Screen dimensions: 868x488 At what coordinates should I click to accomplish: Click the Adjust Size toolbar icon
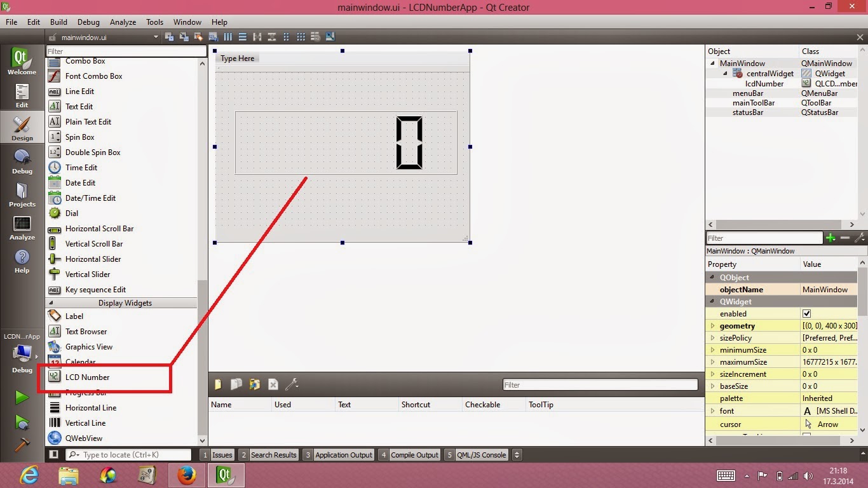click(x=330, y=37)
